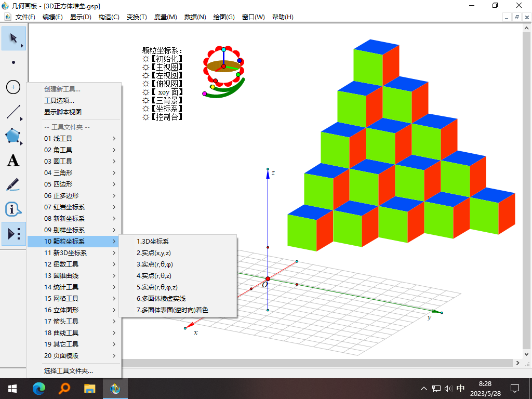Select the straightedge segment tool
532x399 pixels.
coord(12,112)
